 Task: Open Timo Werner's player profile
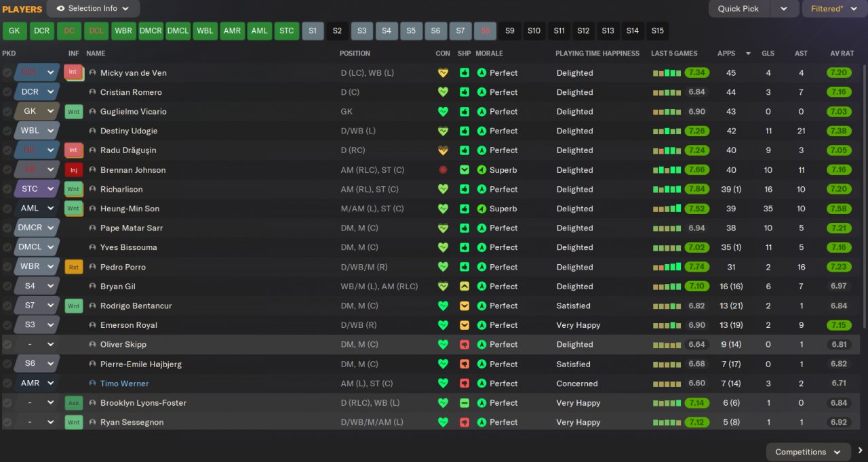[124, 383]
